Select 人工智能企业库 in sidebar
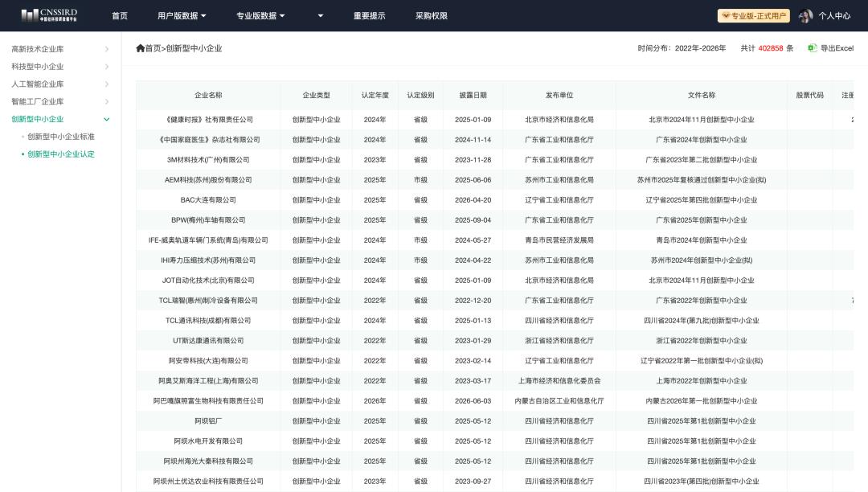The image size is (868, 492). pyautogui.click(x=38, y=84)
